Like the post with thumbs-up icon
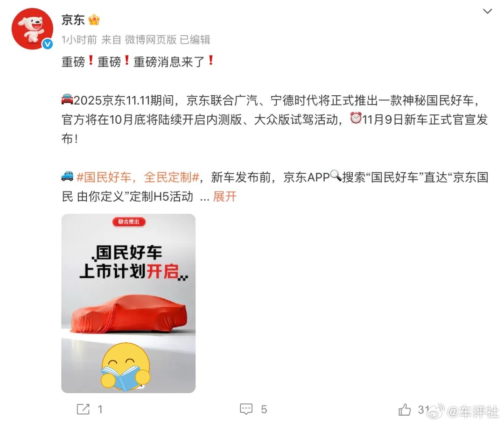 (405, 409)
